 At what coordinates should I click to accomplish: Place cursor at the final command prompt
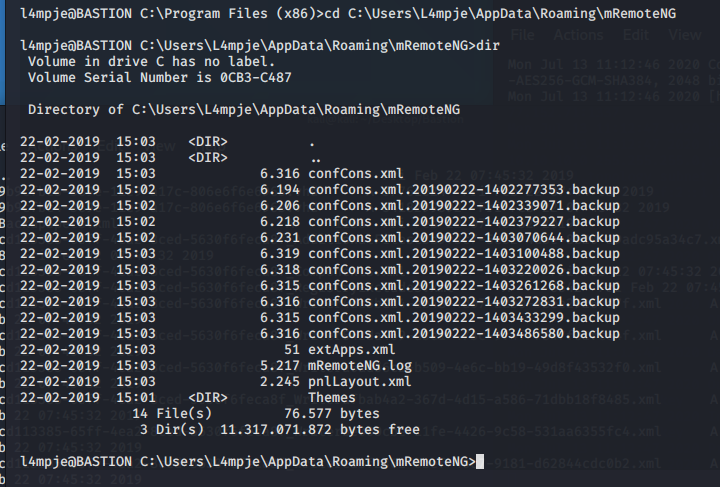point(481,461)
